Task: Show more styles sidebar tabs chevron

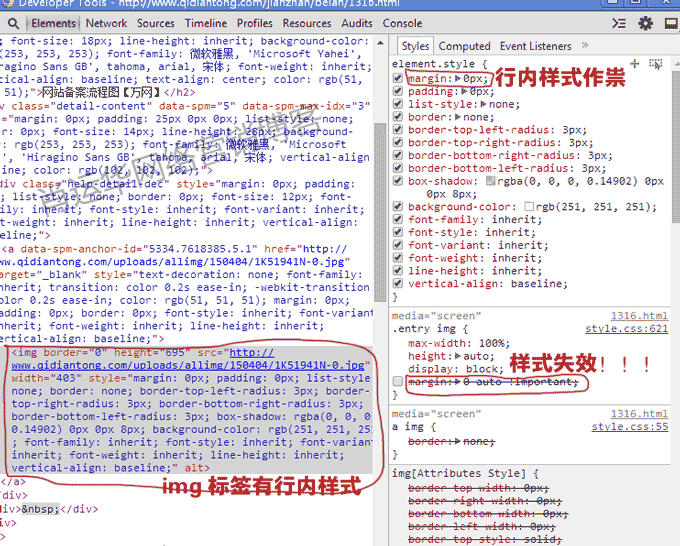Action: click(585, 45)
